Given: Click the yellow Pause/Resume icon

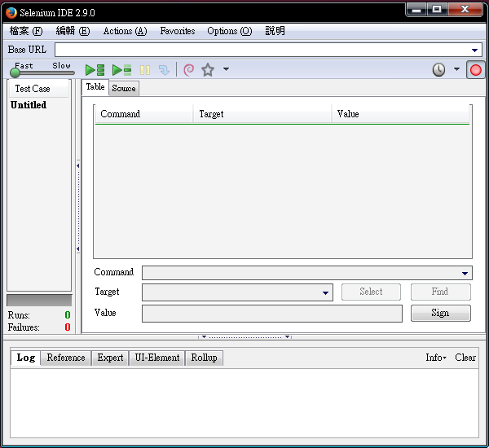Looking at the screenshot, I should 145,70.
